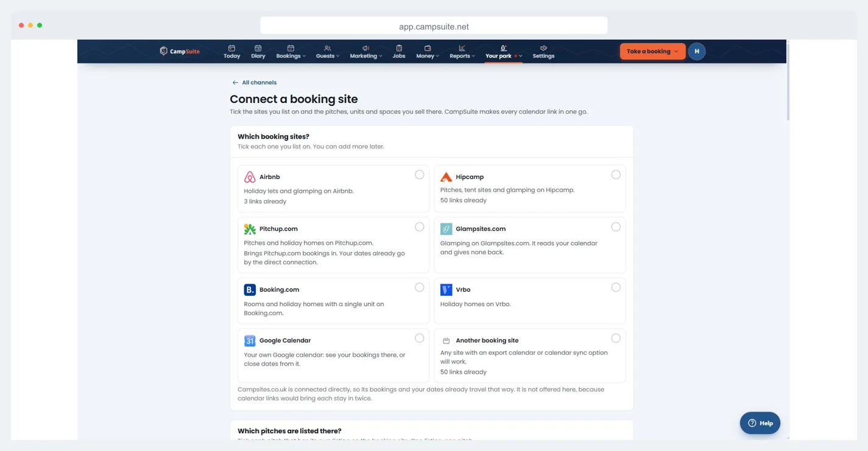
Task: Click the Jobs clipboard icon
Action: 399,48
